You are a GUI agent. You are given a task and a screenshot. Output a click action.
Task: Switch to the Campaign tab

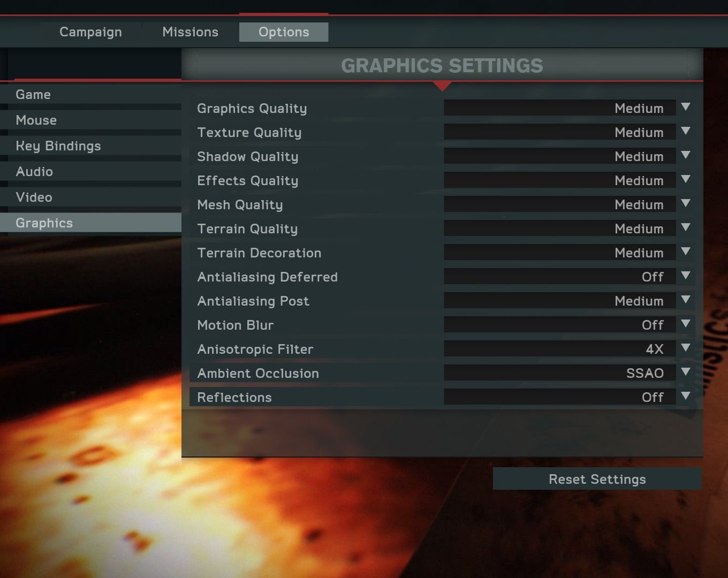[90, 32]
